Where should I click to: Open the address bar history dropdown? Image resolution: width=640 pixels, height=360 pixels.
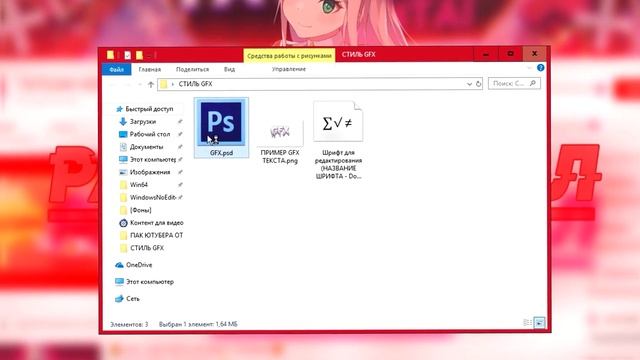point(469,84)
